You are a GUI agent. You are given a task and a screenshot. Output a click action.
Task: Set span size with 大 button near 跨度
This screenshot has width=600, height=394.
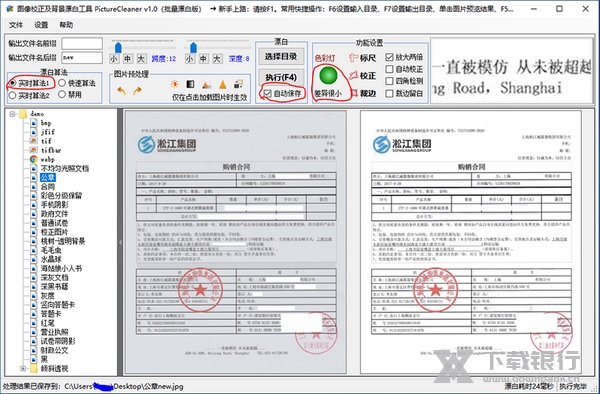[x=142, y=59]
